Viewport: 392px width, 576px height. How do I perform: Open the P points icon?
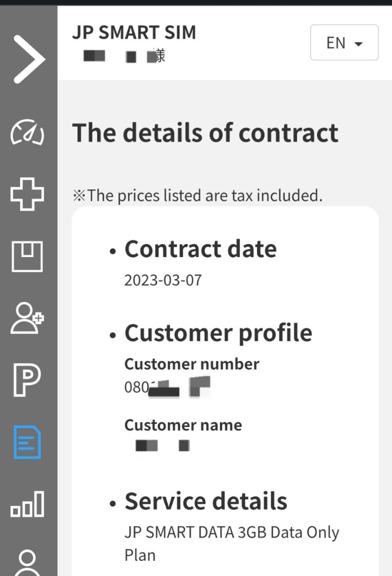point(27,380)
